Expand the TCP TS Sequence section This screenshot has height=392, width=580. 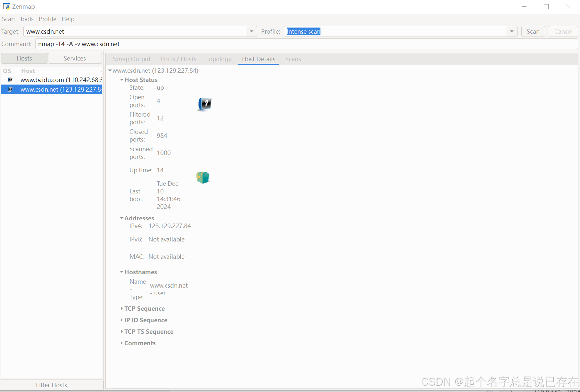tap(122, 331)
